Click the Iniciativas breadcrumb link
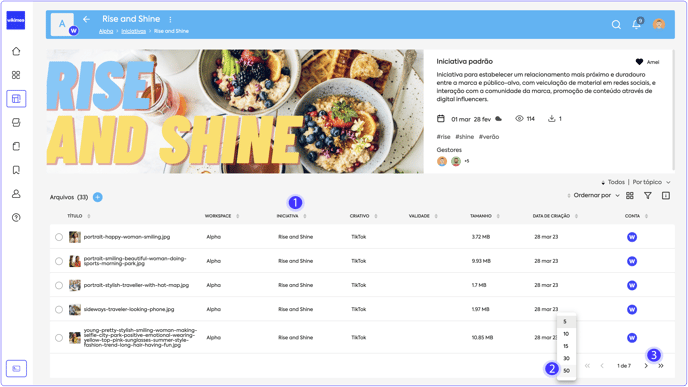 133,31
